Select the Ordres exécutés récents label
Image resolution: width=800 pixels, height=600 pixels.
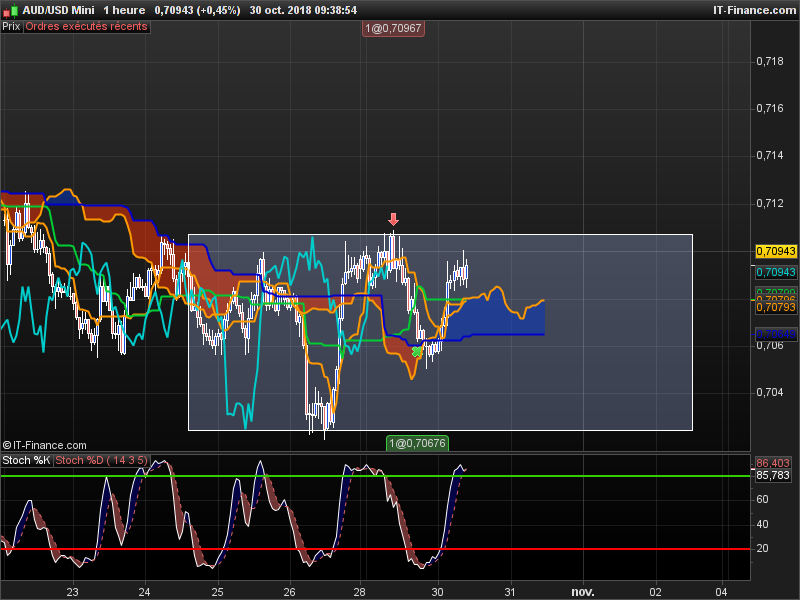[x=87, y=27]
